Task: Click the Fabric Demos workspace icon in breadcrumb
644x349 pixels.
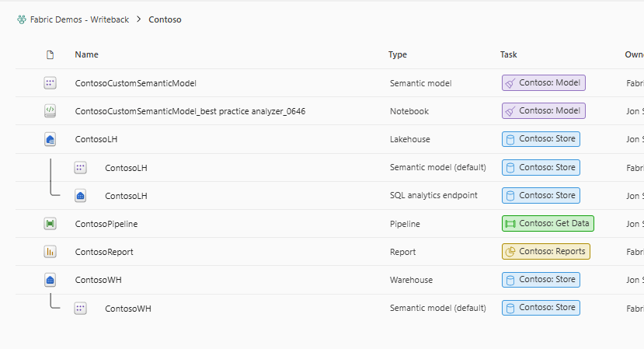Action: (22, 19)
